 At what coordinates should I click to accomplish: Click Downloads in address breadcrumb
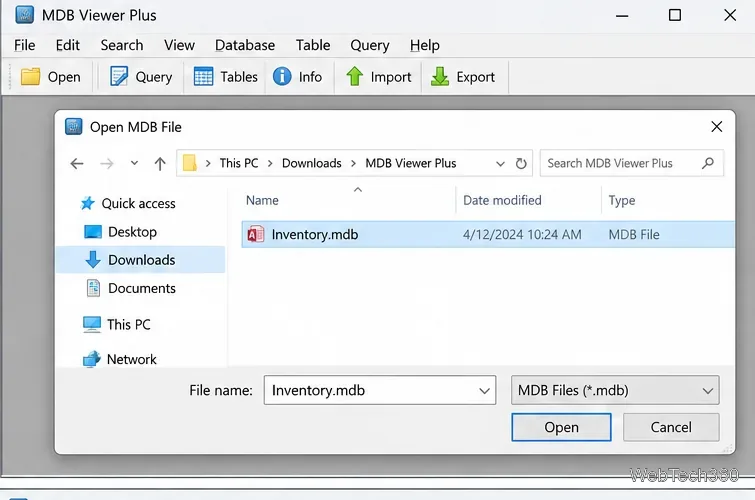[312, 163]
